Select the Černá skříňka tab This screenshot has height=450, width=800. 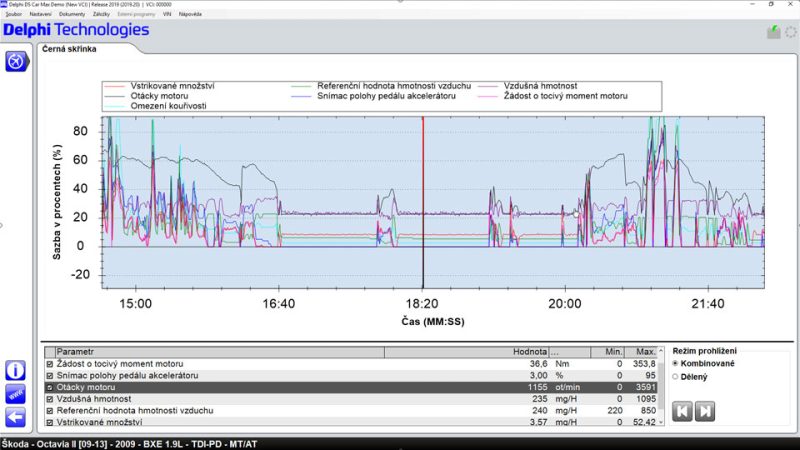pos(70,49)
